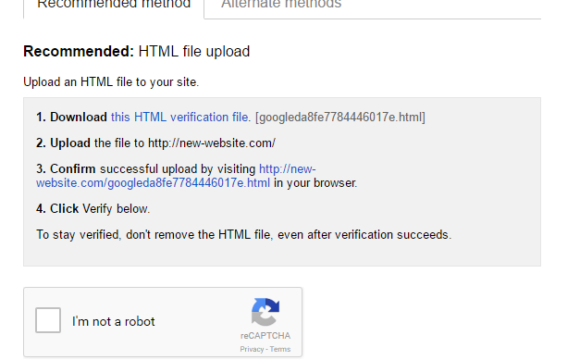Viewport: 580px width, 360px height.
Task: Select the Recommended method tab
Action: (x=114, y=4)
